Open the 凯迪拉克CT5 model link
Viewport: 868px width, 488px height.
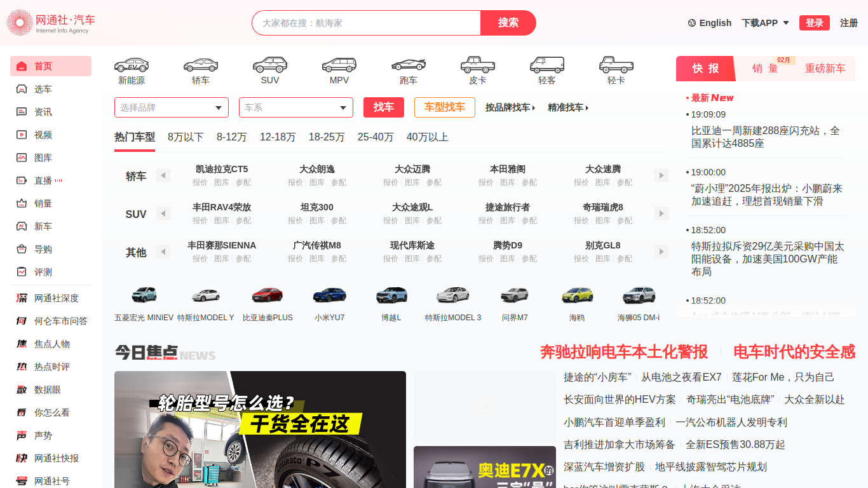tap(222, 169)
